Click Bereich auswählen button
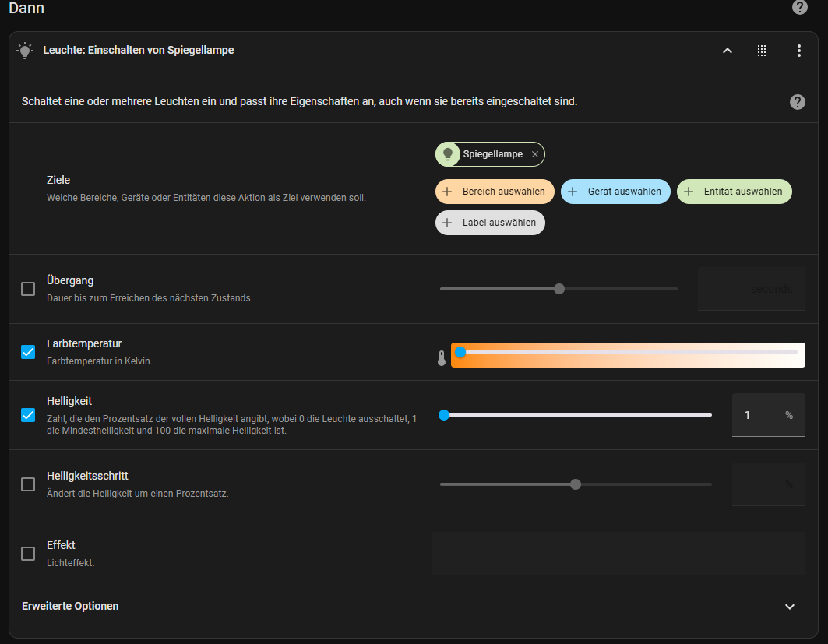Image resolution: width=828 pixels, height=644 pixels. (495, 192)
